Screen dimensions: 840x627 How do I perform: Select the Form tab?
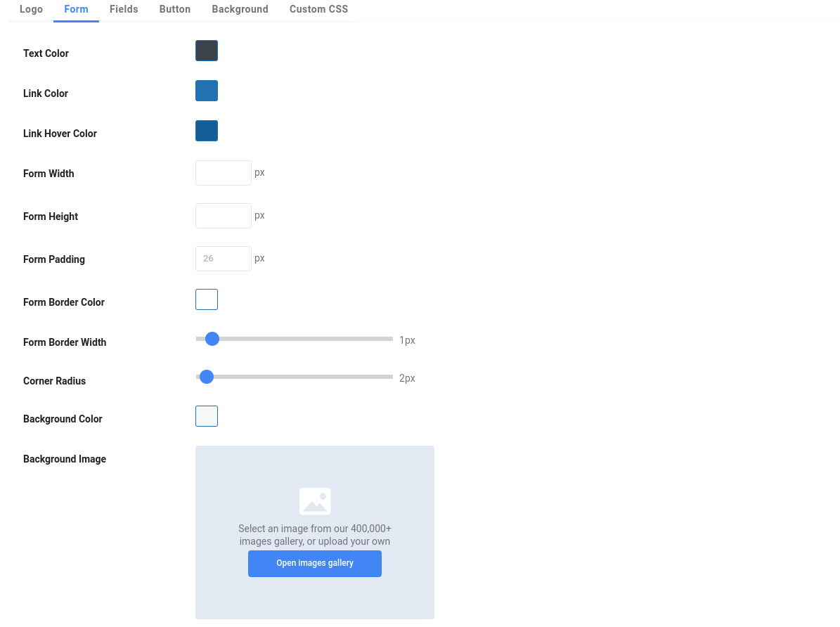point(76,10)
